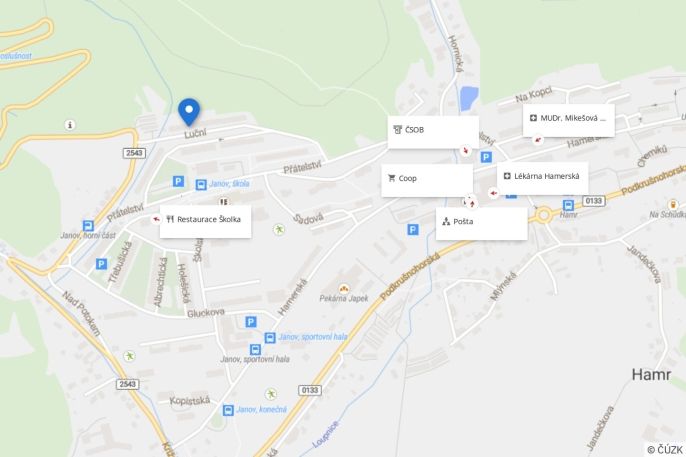686x457 pixels.
Task: Click the blue location pin marker on Luční
Action: [189, 112]
